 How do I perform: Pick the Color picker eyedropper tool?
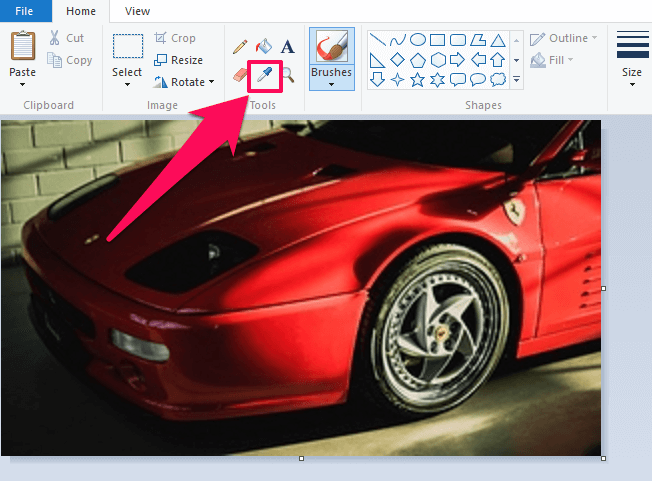coord(264,75)
